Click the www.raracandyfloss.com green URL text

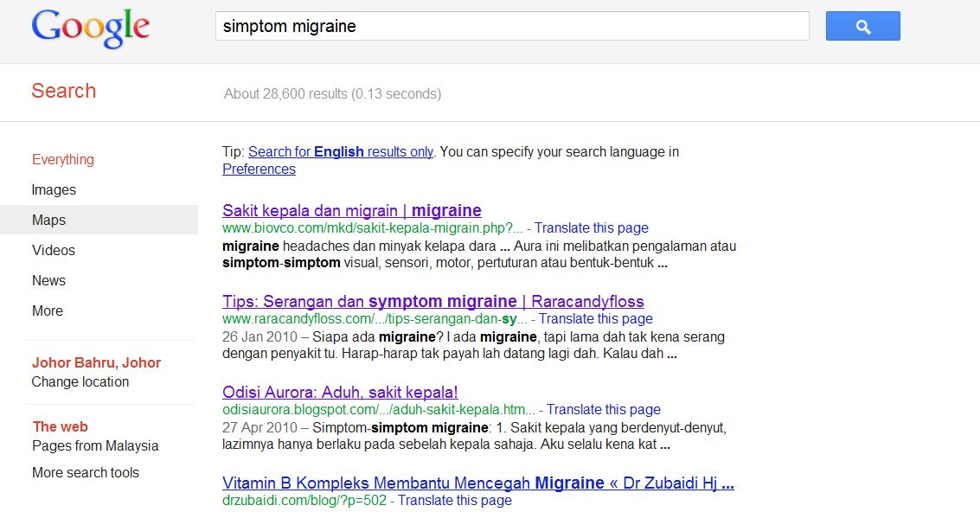coord(375,319)
